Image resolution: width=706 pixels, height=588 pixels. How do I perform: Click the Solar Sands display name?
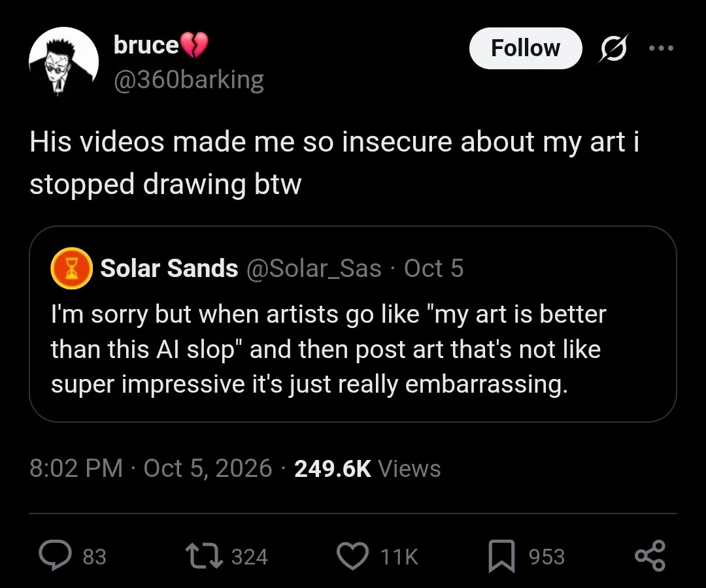tap(169, 268)
